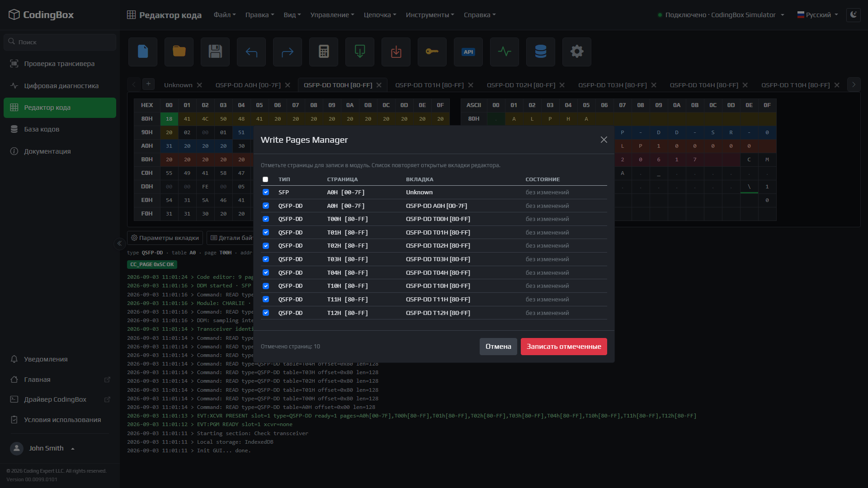Image resolution: width=868 pixels, height=488 pixels.
Task: Open Параметры вкладки button
Action: tap(165, 238)
